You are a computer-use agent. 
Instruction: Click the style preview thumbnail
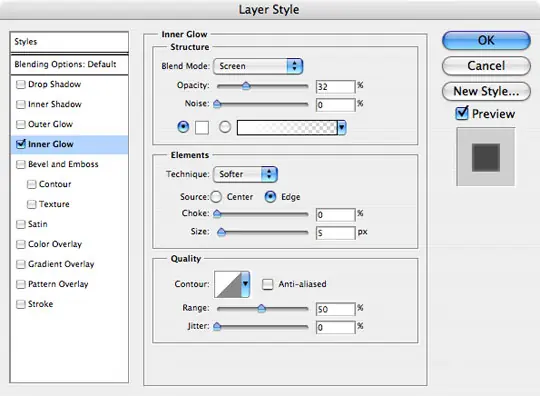[486, 157]
